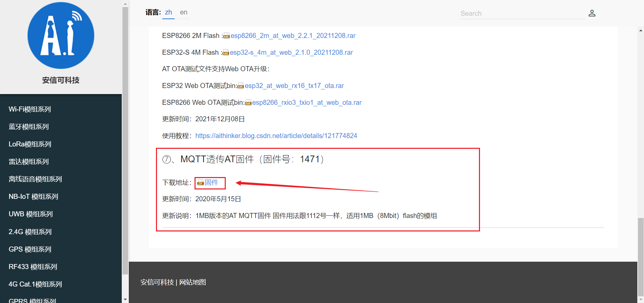Click the Ai-Thinker logo in the sidebar
The width and height of the screenshot is (644, 303).
click(x=61, y=35)
